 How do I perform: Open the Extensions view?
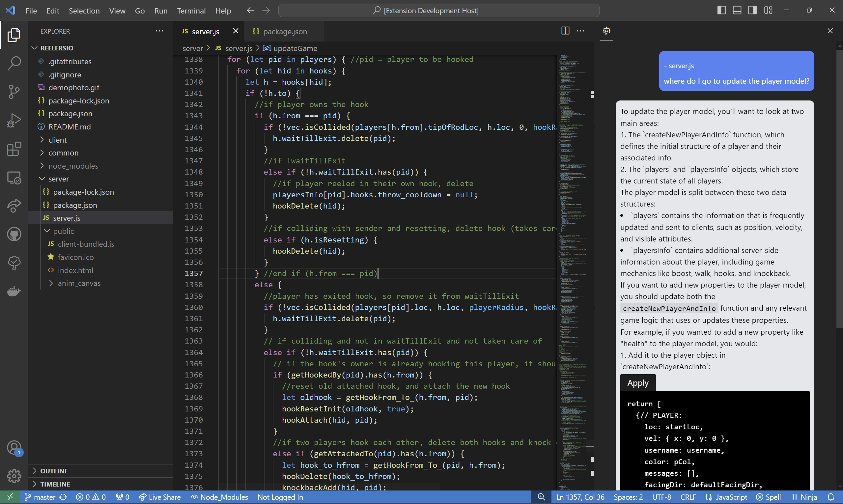pos(14,149)
